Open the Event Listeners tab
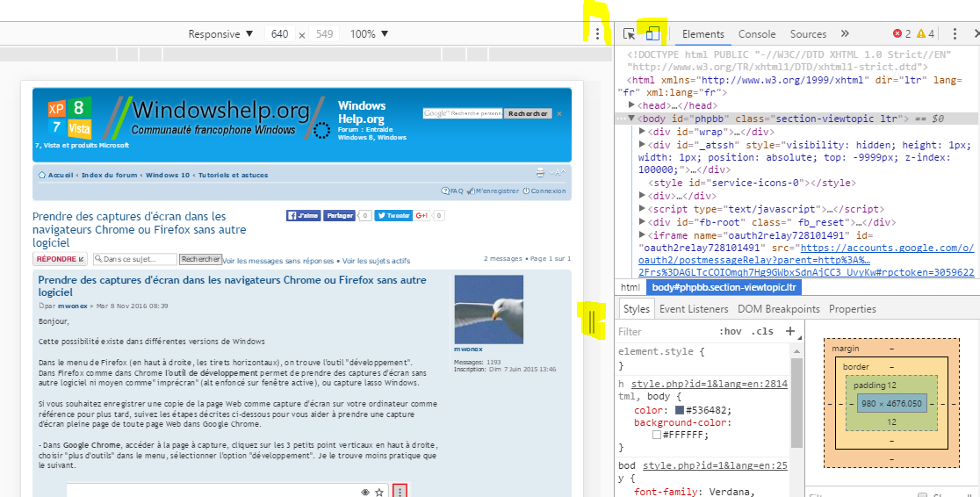 (x=694, y=309)
